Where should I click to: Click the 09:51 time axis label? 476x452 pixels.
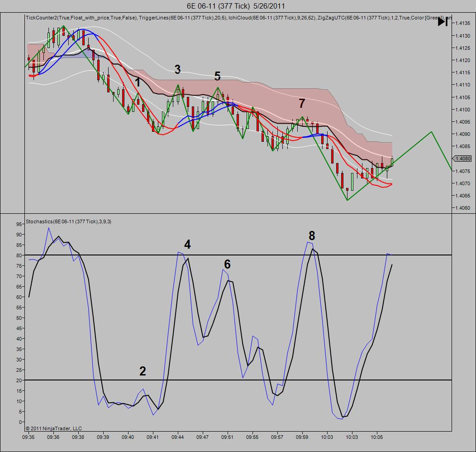pyautogui.click(x=228, y=438)
